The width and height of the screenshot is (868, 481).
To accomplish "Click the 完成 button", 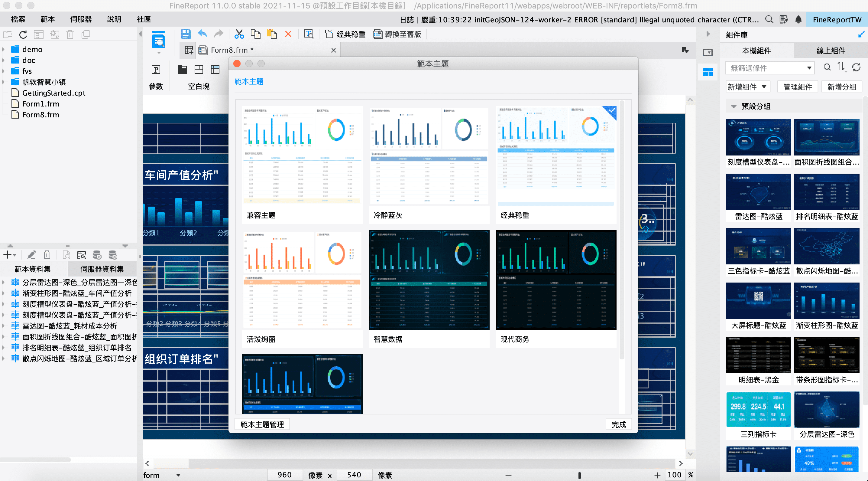I will click(x=619, y=424).
